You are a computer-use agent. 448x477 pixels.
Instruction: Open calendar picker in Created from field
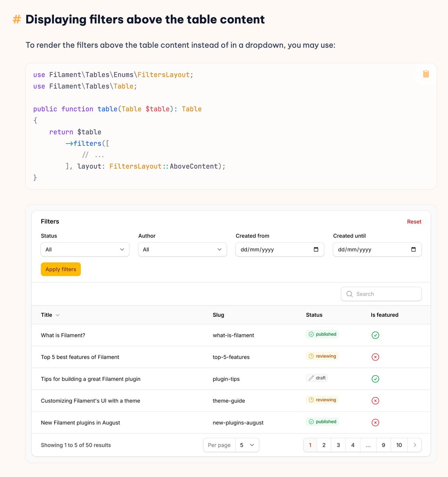tap(316, 250)
